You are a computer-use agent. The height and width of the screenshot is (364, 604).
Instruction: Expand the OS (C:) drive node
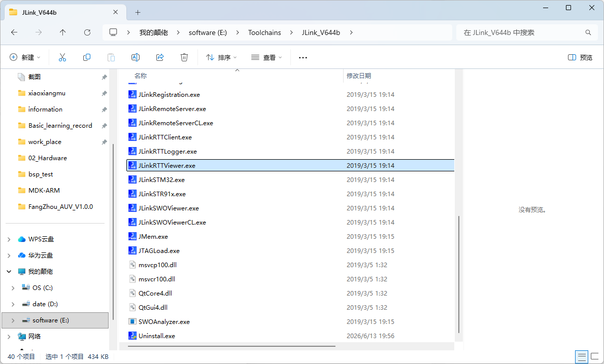pos(13,288)
